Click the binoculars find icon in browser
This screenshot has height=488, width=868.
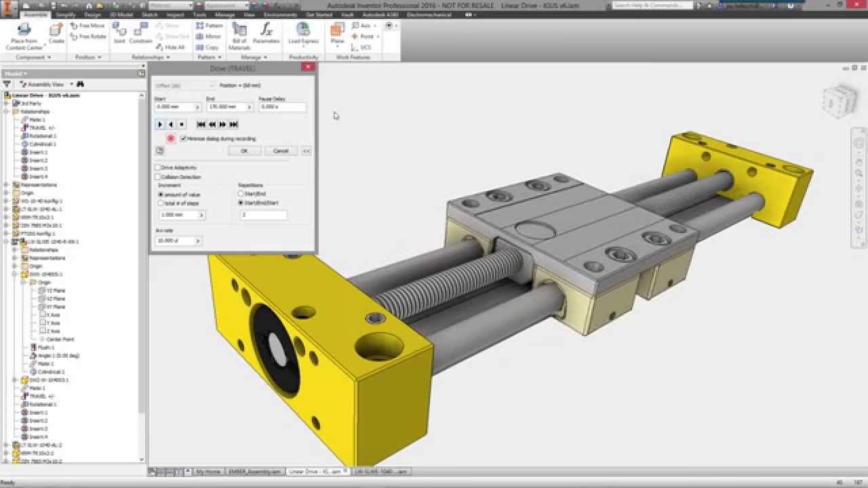(80, 84)
